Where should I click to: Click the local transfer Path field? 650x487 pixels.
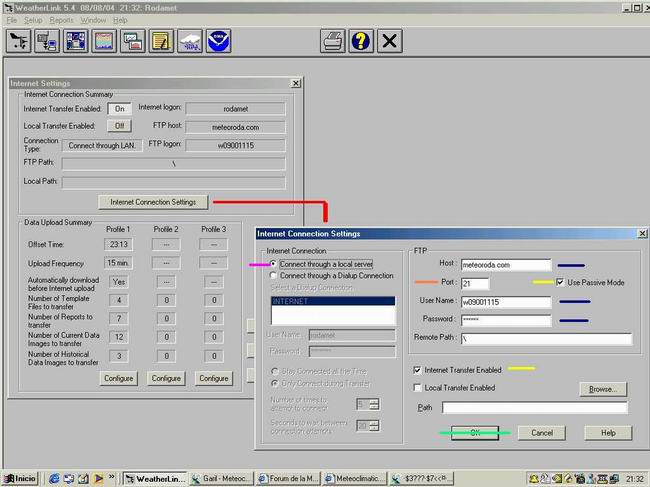pyautogui.click(x=535, y=408)
